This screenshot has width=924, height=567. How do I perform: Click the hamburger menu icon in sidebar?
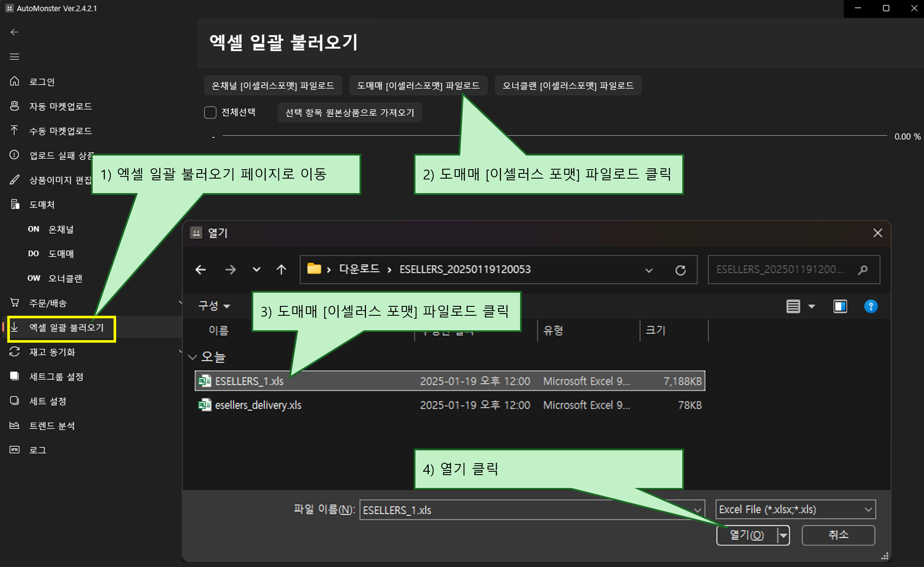[x=15, y=57]
